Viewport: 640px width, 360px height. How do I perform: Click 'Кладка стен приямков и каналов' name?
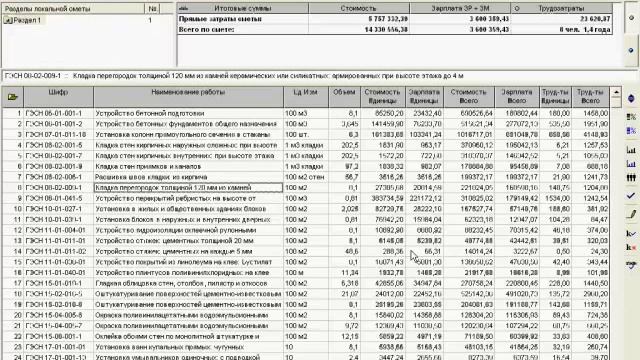click(148, 166)
